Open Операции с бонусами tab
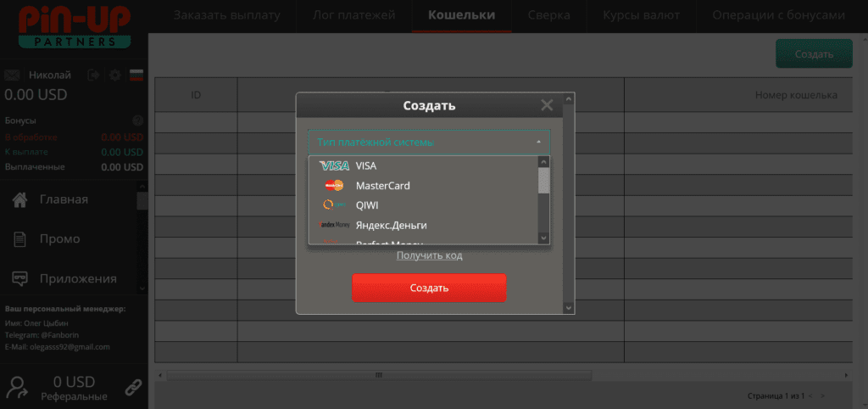 779,15
